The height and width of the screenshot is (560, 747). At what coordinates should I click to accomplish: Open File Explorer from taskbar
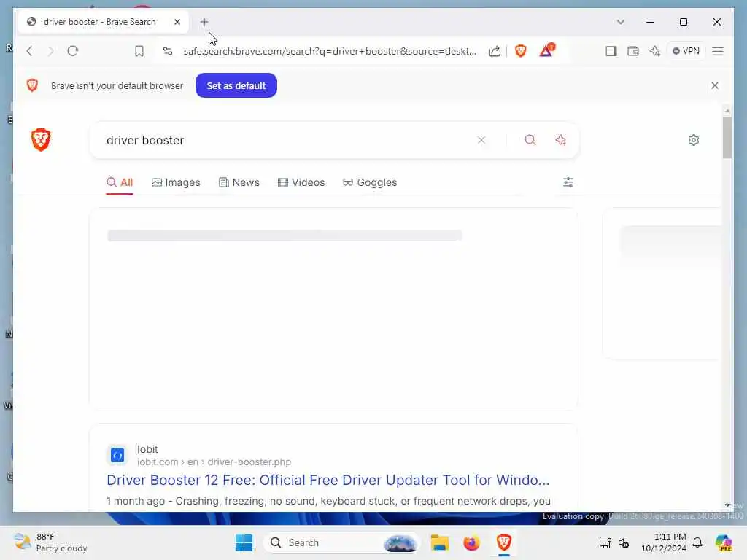440,542
